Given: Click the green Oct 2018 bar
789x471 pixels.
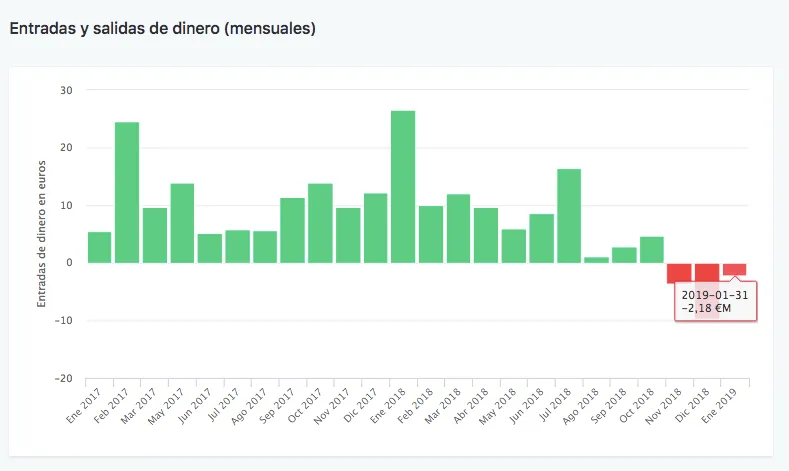Looking at the screenshot, I should click(652, 250).
